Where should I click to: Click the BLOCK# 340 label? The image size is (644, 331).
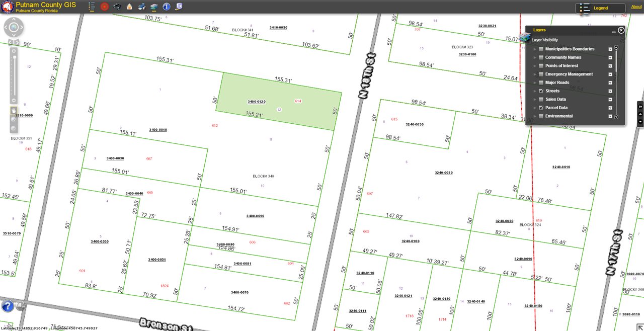tap(263, 176)
